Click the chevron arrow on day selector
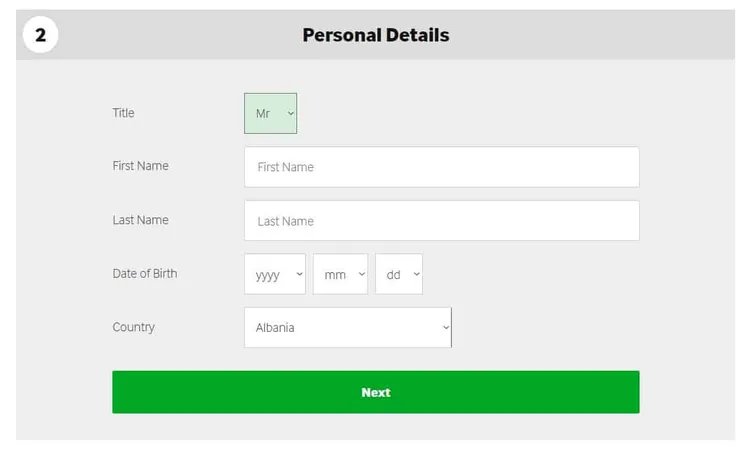Screen dimensions: 750x451 point(415,275)
